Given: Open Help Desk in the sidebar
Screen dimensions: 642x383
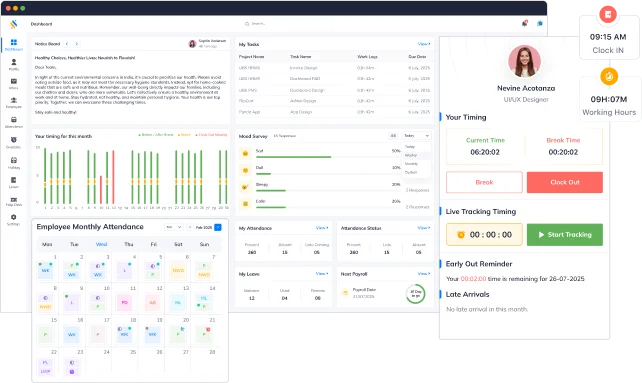Looking at the screenshot, I should (x=14, y=202).
